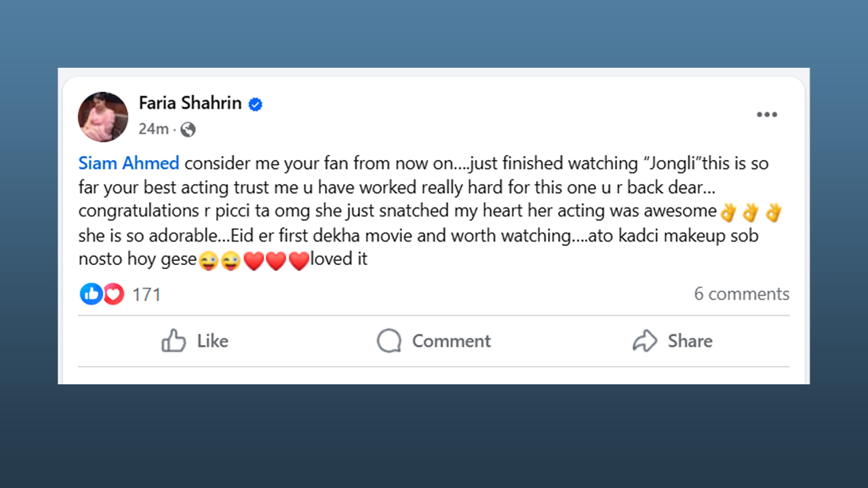Open Faria Shahrin's profile name link

[x=190, y=103]
